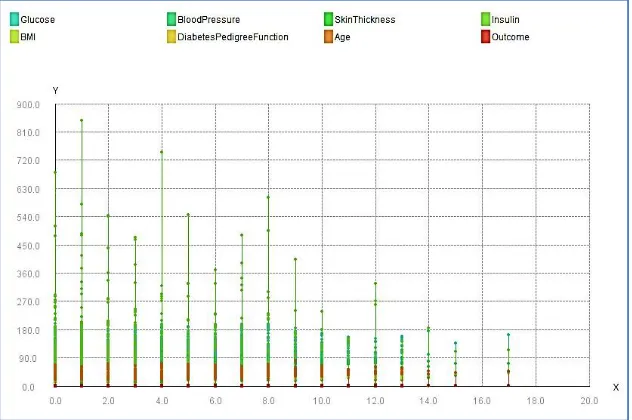Click the DiabetesPedigreeFunction legend color swatch
This screenshot has width=632, height=420.
click(x=171, y=37)
